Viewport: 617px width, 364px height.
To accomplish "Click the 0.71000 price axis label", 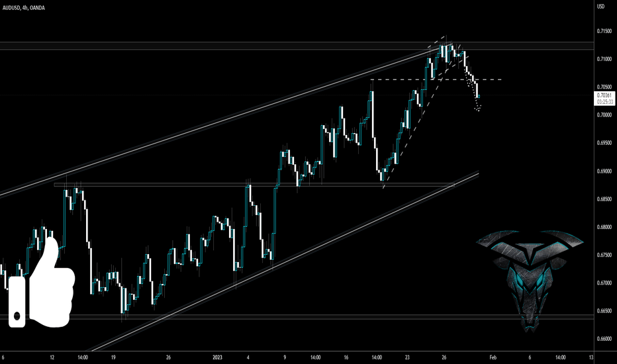I will coord(604,59).
